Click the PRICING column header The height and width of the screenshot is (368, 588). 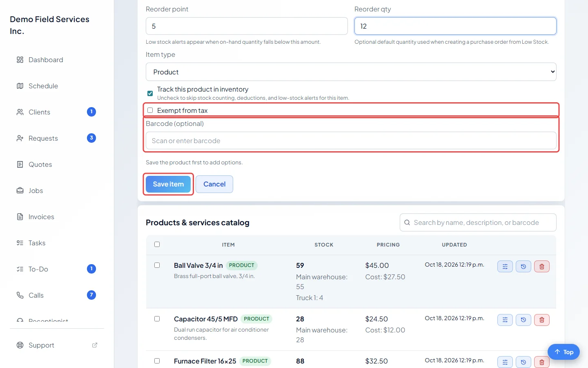(x=388, y=245)
